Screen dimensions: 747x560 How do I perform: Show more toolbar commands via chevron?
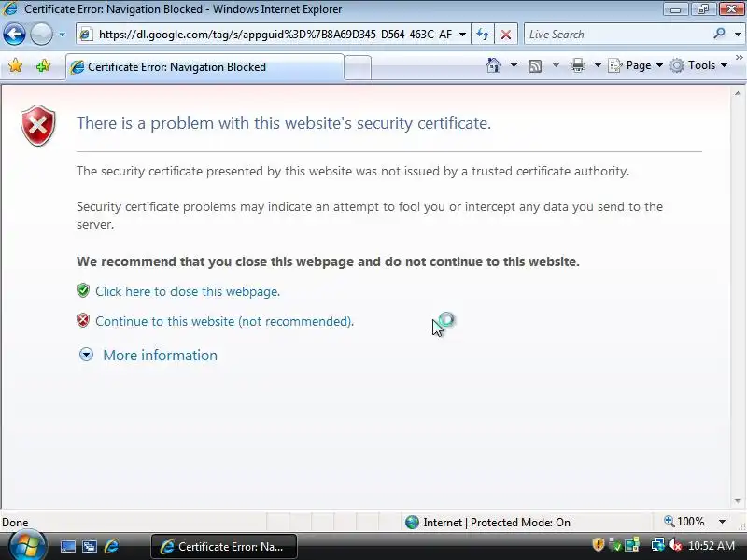(739, 58)
